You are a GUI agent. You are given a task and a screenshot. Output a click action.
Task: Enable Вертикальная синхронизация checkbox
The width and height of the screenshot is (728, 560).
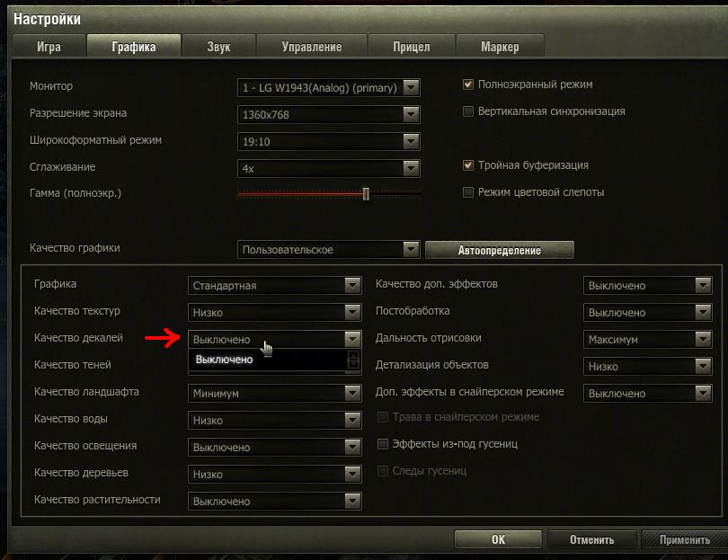click(468, 111)
